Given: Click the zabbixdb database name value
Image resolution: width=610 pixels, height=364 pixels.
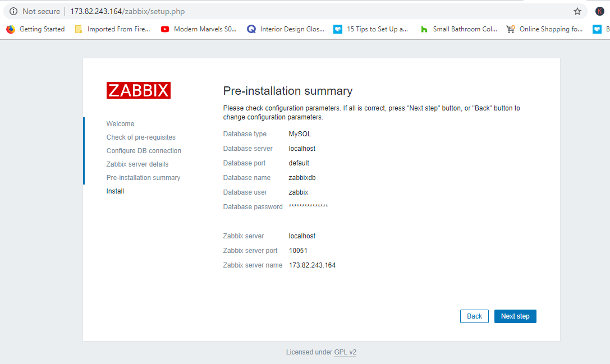Looking at the screenshot, I should coord(302,178).
